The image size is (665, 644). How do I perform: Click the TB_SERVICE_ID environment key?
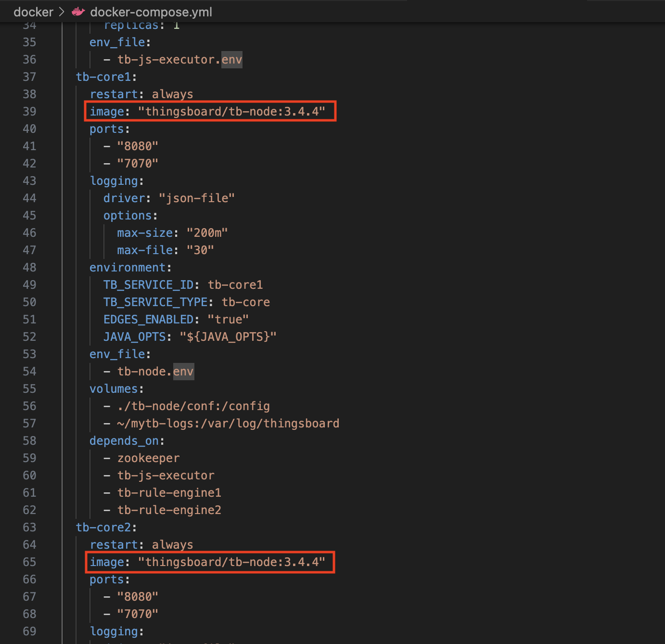[x=148, y=285]
